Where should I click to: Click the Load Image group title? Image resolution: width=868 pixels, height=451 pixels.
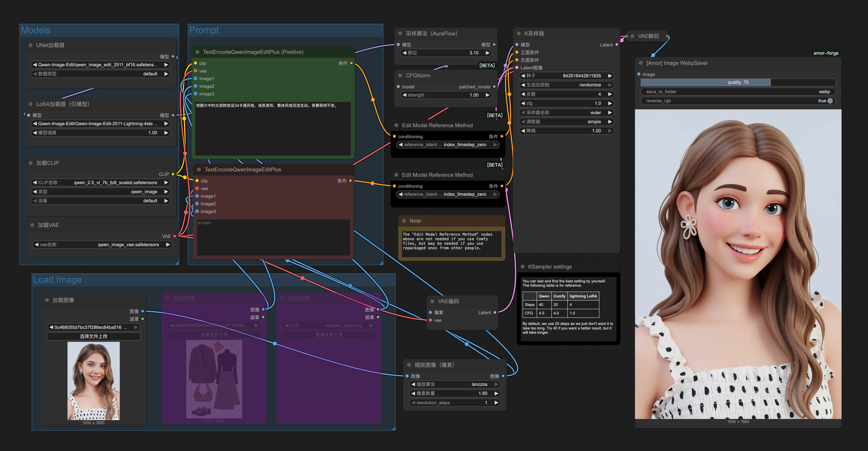coord(57,280)
